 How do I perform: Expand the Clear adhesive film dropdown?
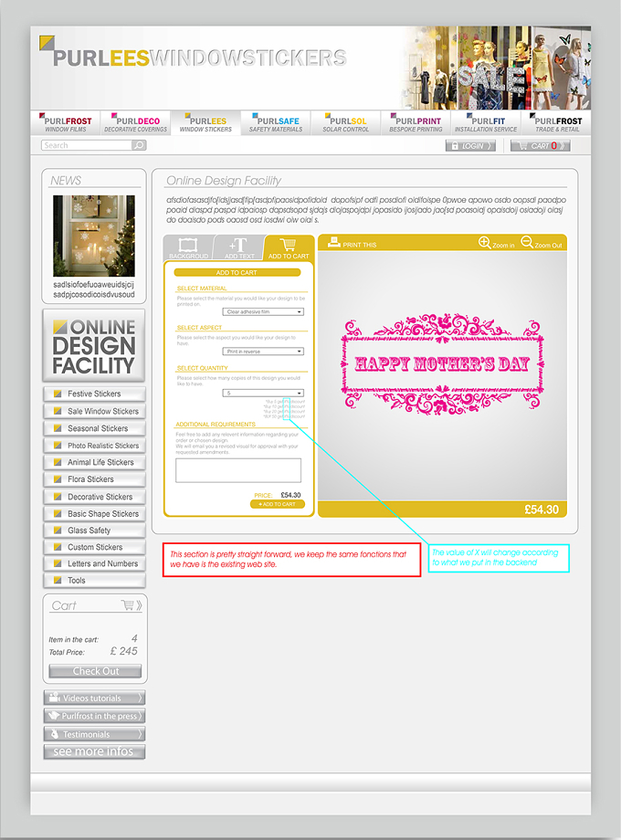(x=263, y=311)
